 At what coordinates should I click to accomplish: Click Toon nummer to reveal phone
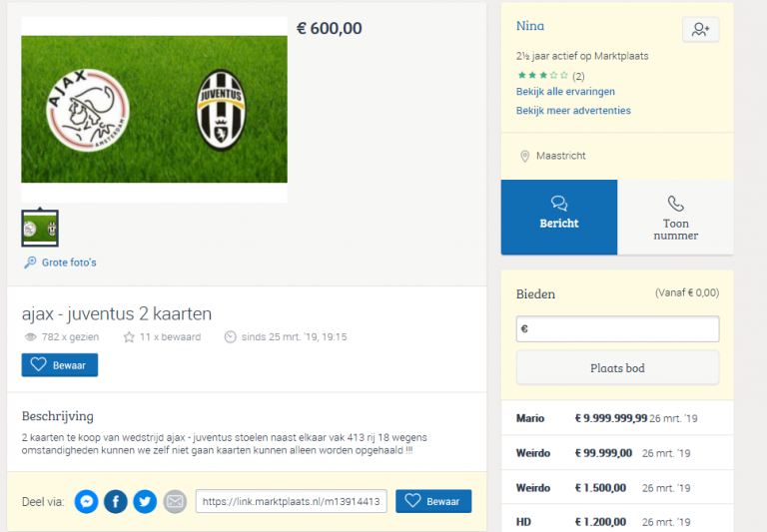coord(675,218)
